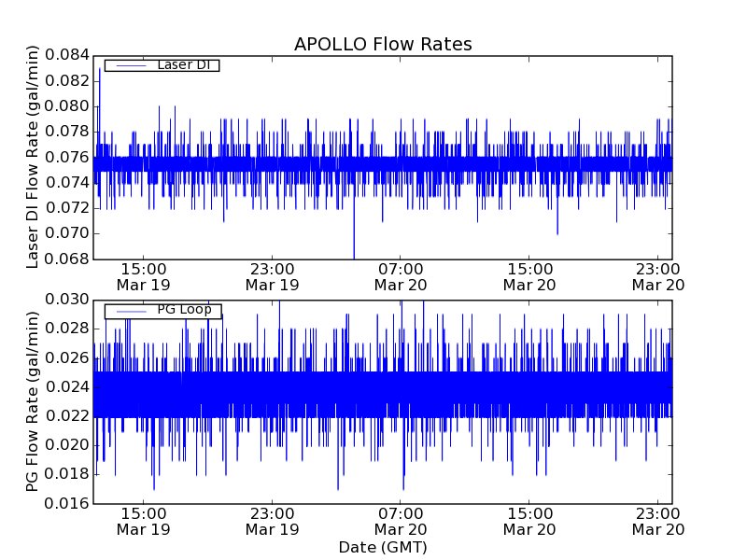Click '15:00 Mar 20' under the Laser DI plot

click(529, 277)
